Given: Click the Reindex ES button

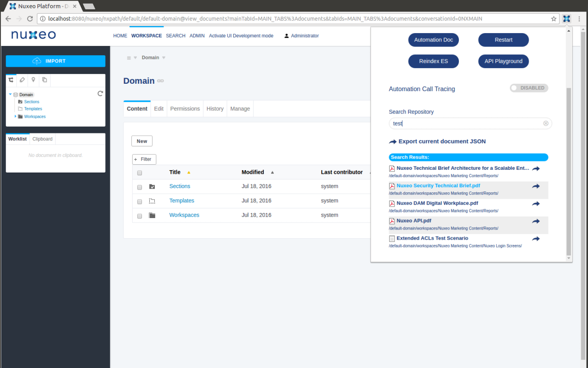Looking at the screenshot, I should coord(434,61).
